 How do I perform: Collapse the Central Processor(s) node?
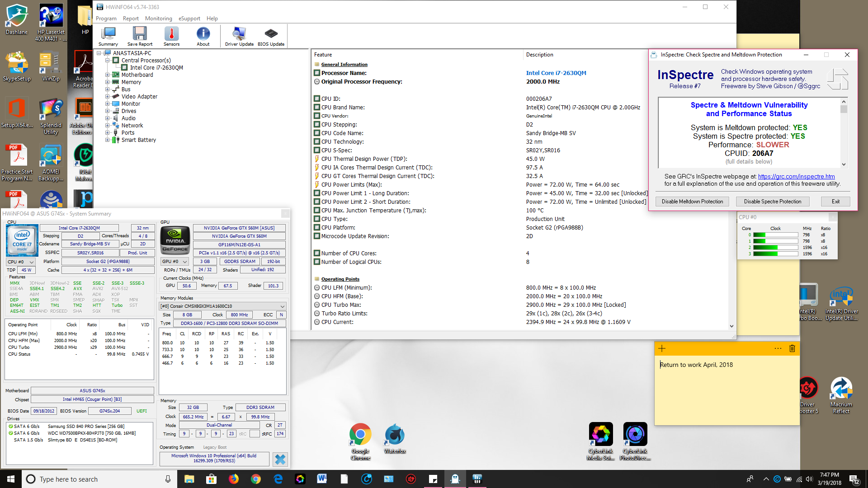tap(108, 61)
